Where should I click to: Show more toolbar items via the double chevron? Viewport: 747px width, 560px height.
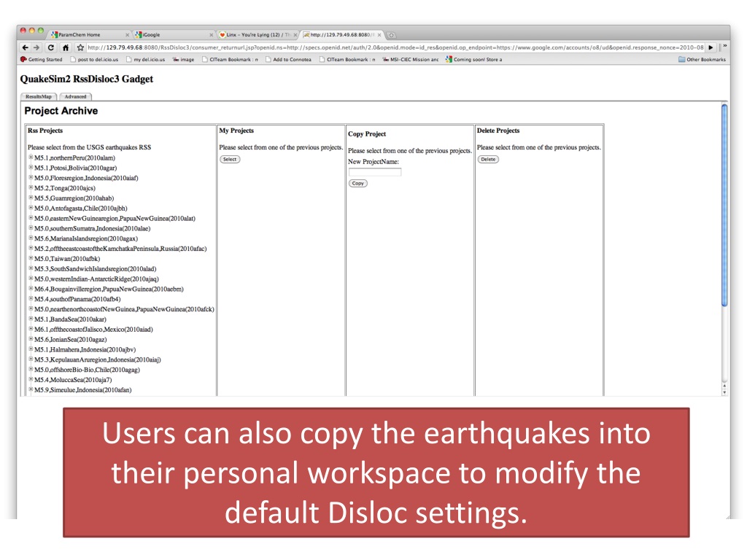[724, 46]
